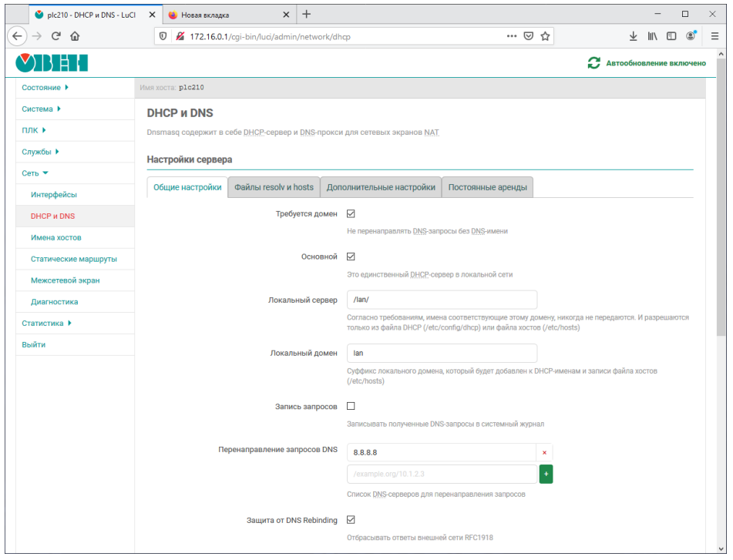
Task: Go to the Firefox home page icon
Action: coord(75,36)
